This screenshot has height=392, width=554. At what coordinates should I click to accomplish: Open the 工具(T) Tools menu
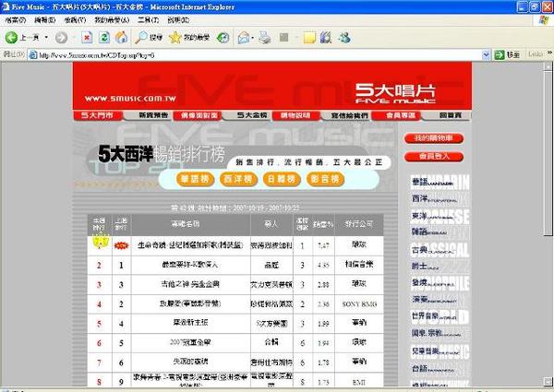pos(148,20)
